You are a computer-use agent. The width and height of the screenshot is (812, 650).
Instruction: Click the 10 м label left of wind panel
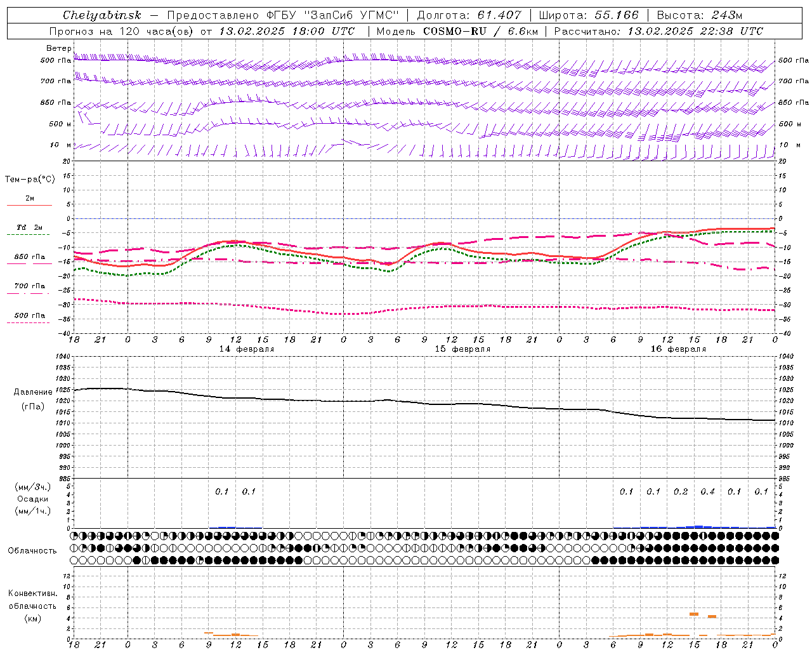[60, 145]
